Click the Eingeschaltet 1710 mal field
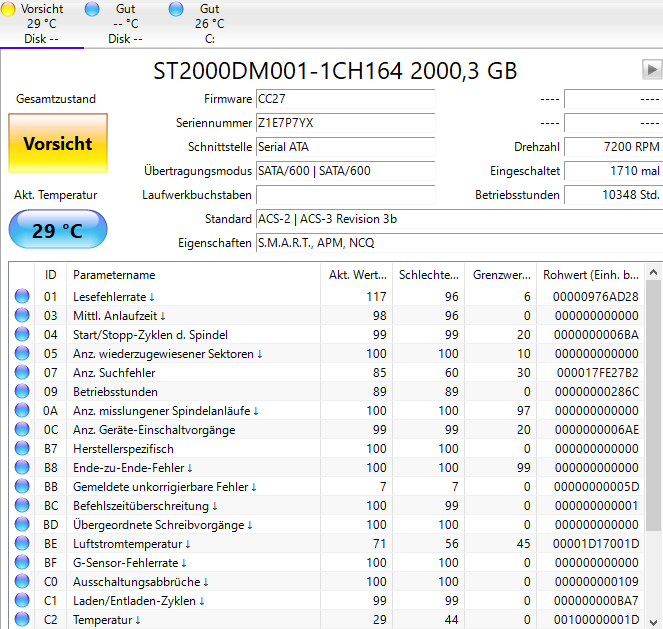This screenshot has width=663, height=629. tap(614, 171)
